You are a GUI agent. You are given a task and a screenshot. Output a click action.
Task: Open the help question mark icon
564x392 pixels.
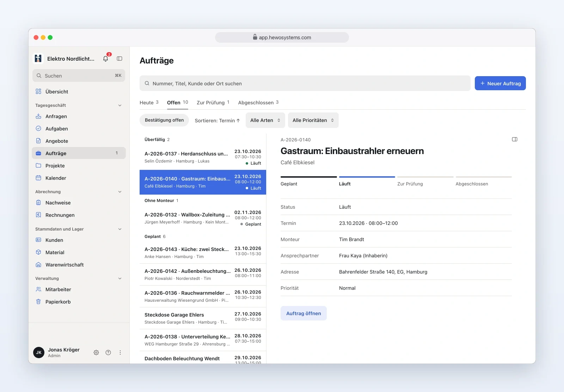[108, 353]
